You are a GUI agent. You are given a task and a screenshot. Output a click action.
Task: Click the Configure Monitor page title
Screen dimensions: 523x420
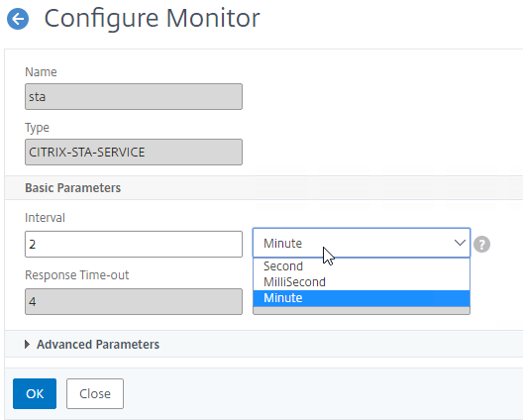152,19
